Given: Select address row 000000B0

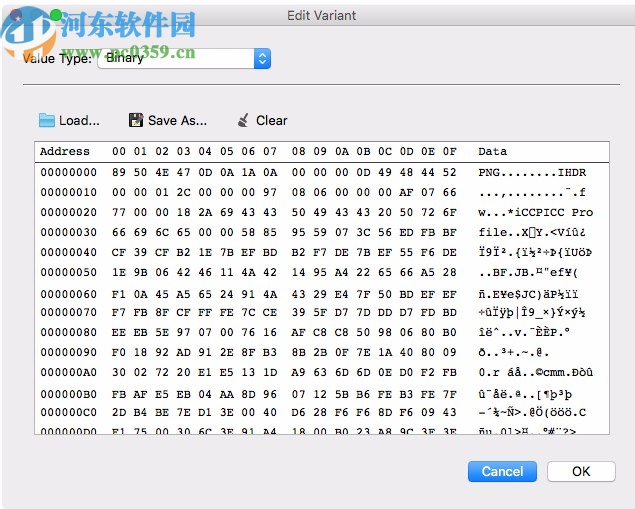Looking at the screenshot, I should [x=322, y=394].
